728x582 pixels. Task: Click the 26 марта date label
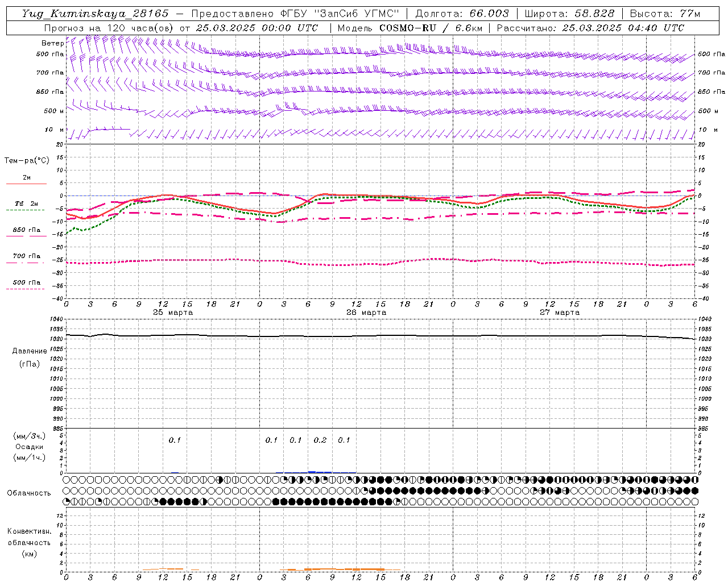366,313
